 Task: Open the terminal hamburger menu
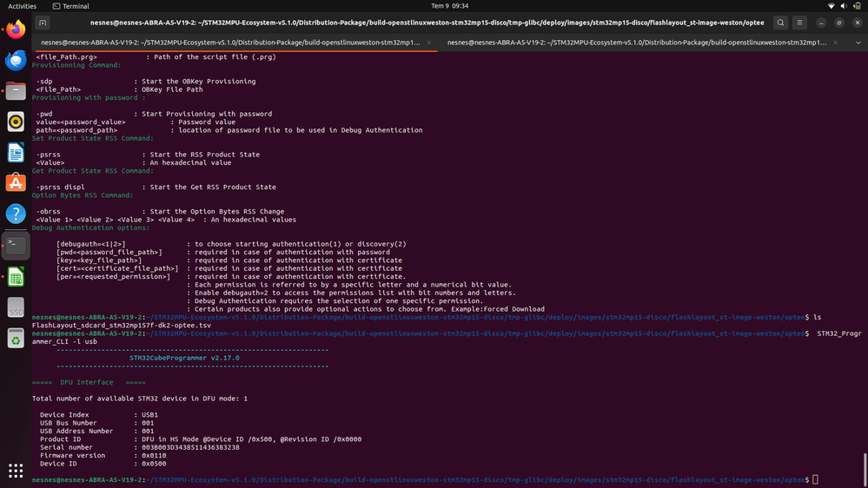(799, 23)
